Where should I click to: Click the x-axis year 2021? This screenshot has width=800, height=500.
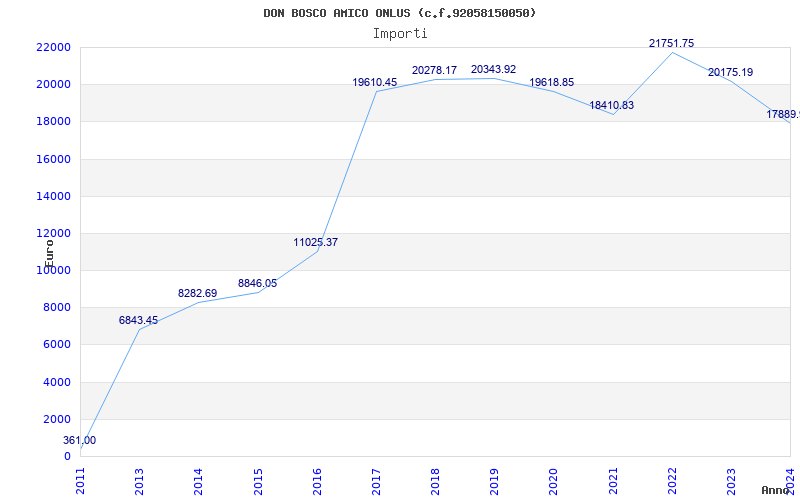613,482
